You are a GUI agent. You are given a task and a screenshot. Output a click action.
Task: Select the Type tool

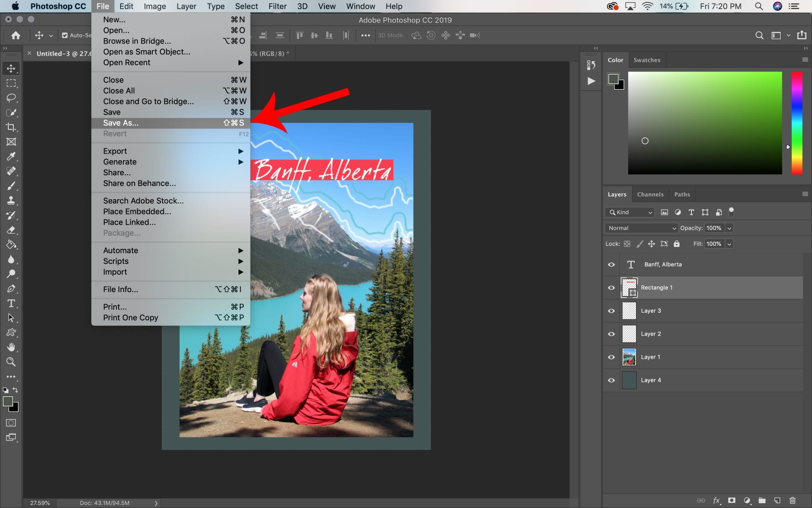(11, 303)
